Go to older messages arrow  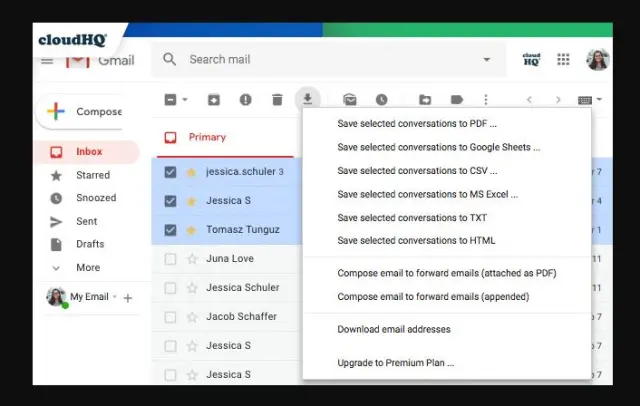[x=558, y=100]
